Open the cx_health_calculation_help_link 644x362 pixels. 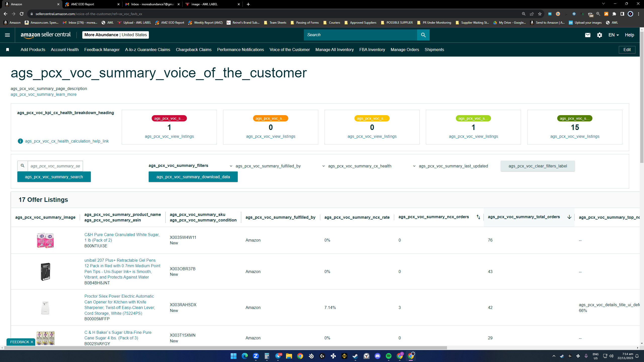tap(67, 141)
